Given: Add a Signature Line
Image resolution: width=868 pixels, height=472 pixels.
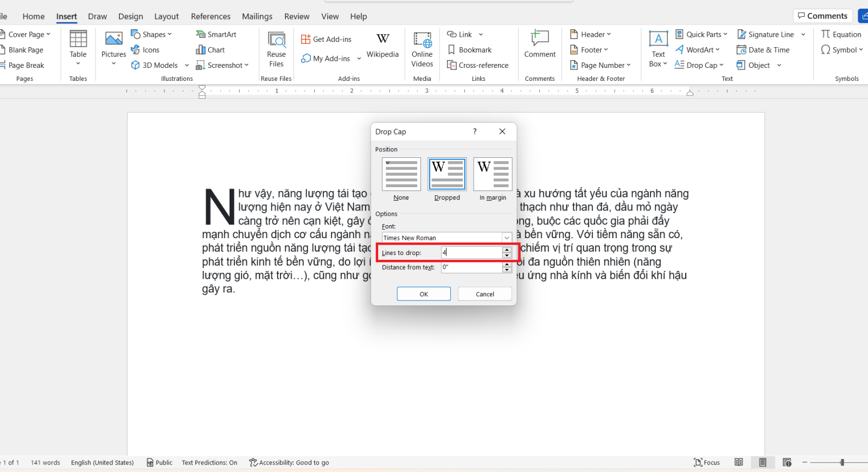Looking at the screenshot, I should 765,34.
